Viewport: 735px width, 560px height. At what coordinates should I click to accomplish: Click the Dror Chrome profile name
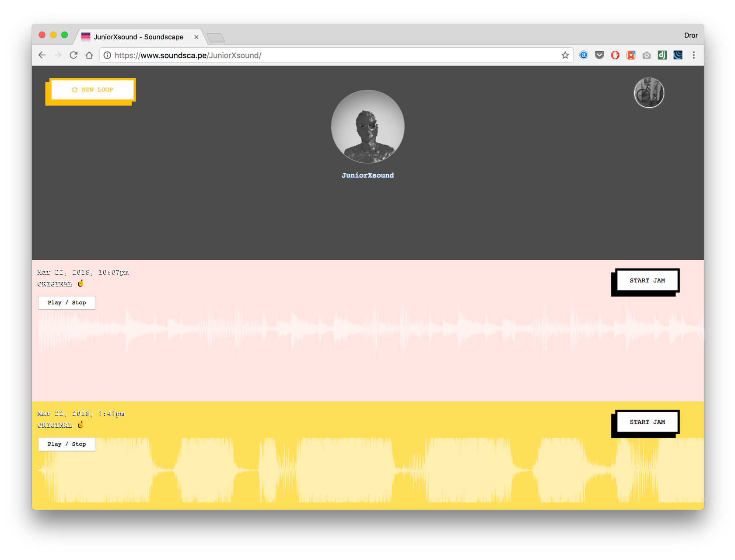pyautogui.click(x=691, y=35)
